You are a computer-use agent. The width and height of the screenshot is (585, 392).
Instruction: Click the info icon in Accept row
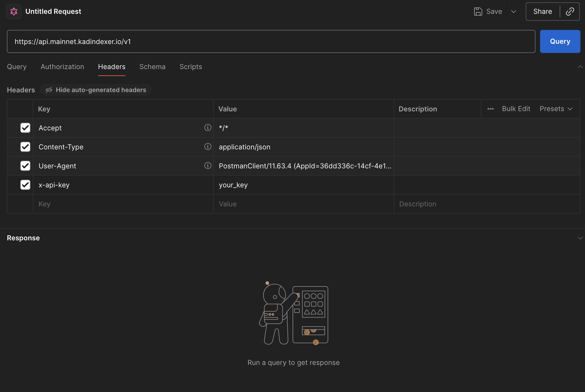(208, 128)
